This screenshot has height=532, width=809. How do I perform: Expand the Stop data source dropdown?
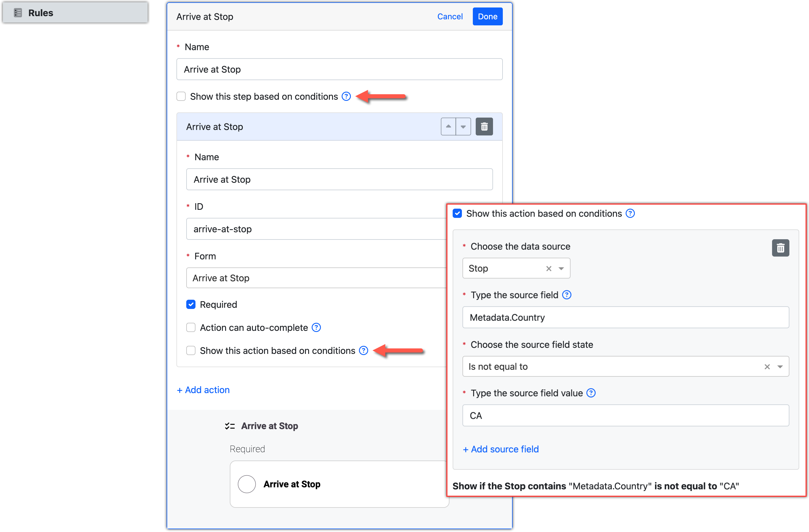click(561, 268)
